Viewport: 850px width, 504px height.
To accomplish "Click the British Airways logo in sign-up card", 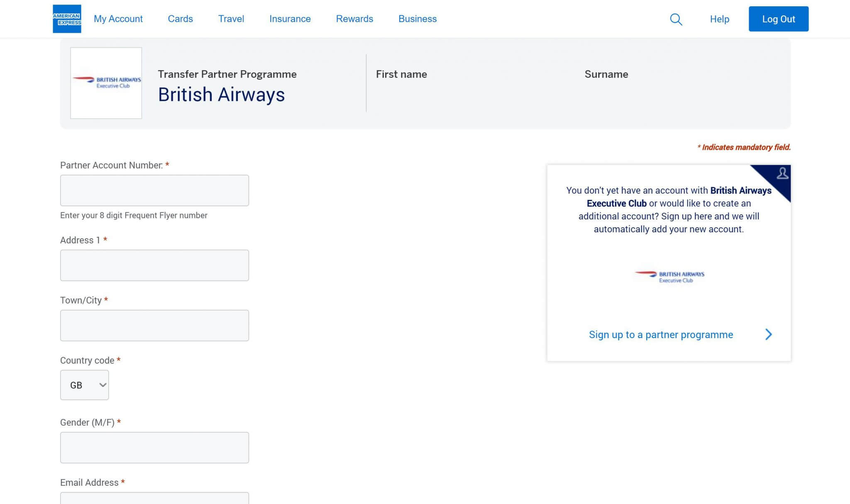I will click(669, 277).
